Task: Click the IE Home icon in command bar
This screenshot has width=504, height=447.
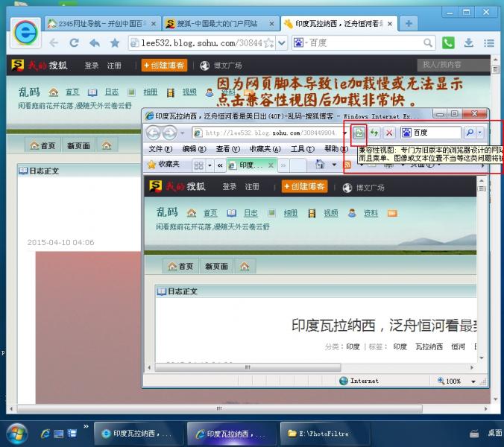Action: [x=320, y=165]
